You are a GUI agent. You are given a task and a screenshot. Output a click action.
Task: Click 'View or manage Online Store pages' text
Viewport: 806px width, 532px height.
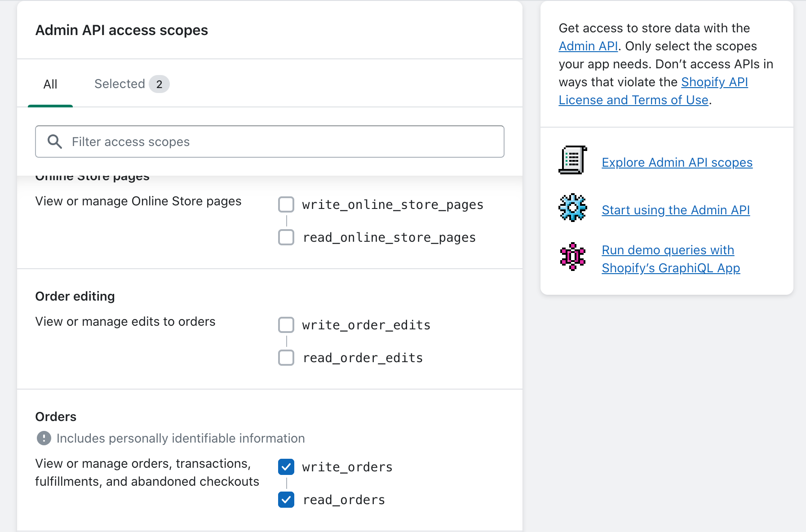138,201
